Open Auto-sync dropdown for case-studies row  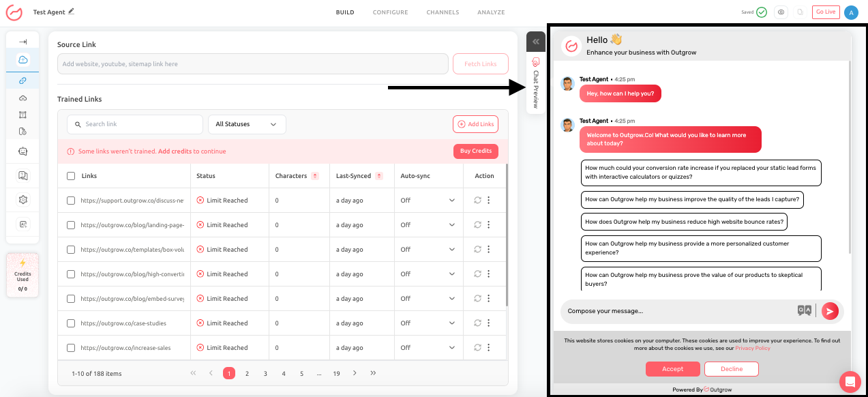point(428,323)
